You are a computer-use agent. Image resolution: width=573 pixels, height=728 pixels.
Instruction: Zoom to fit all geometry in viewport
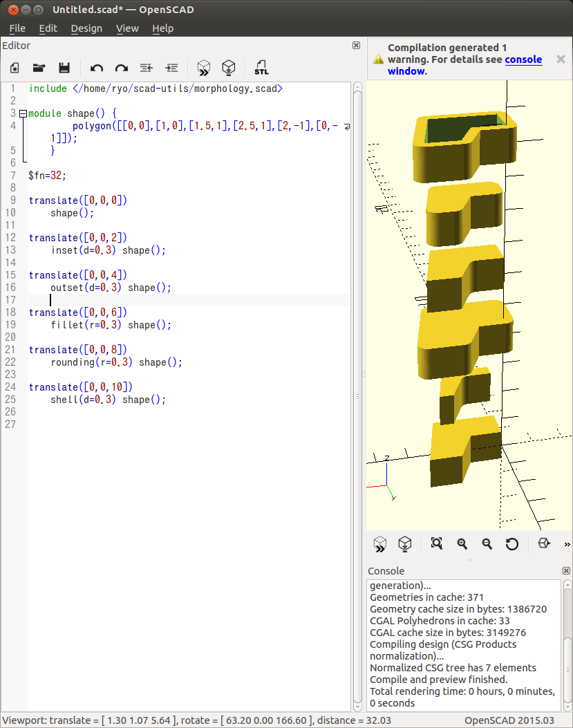click(x=436, y=544)
